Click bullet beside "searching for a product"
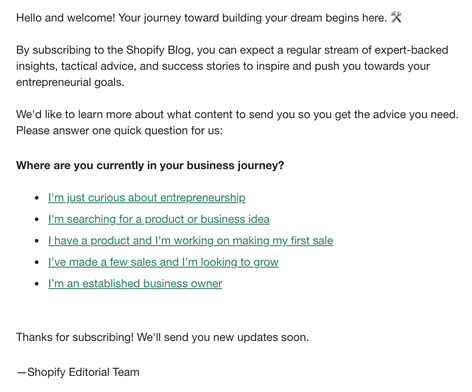The width and height of the screenshot is (472, 392). point(37,219)
